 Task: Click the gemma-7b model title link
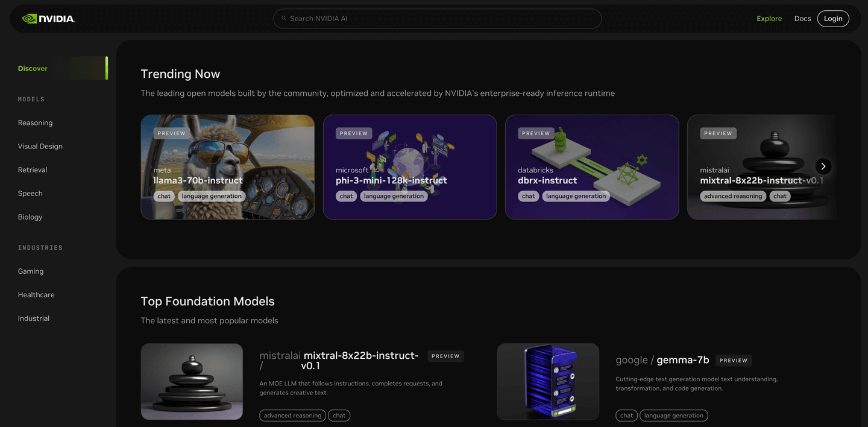(682, 360)
